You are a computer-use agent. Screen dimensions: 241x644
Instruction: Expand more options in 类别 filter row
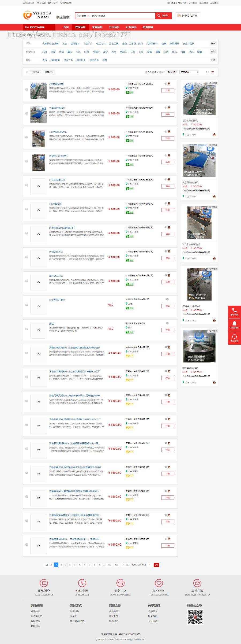point(213,60)
